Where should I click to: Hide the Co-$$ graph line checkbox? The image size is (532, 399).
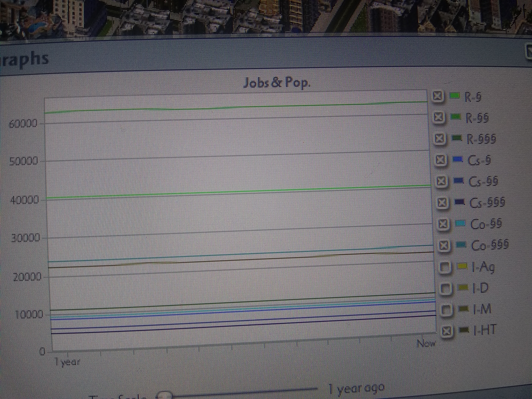[444, 224]
